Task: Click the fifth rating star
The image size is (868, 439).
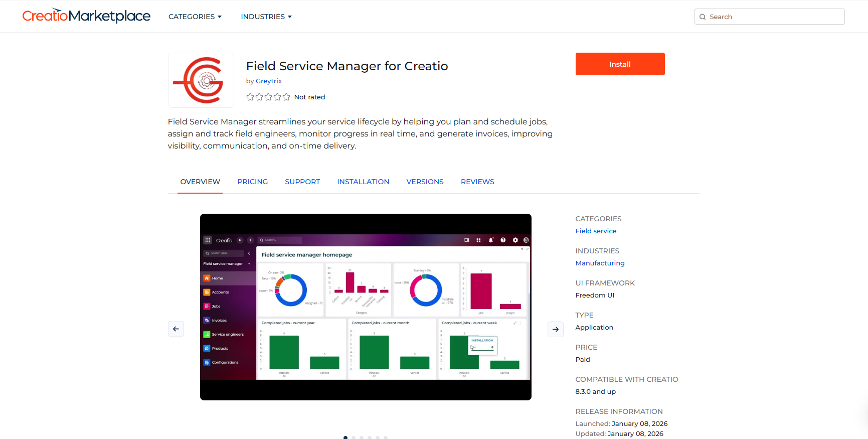Action: pyautogui.click(x=286, y=97)
